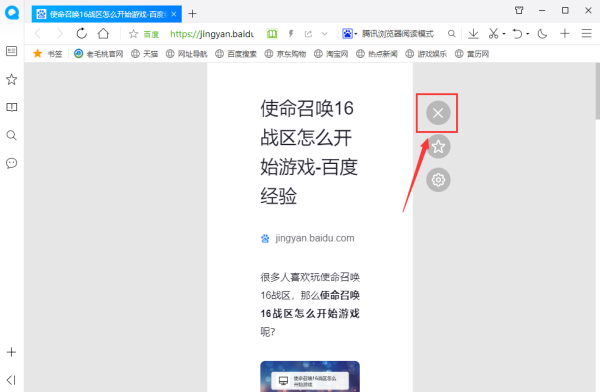Open a new tab with plus button
This screenshot has height=392, width=600.
(192, 14)
